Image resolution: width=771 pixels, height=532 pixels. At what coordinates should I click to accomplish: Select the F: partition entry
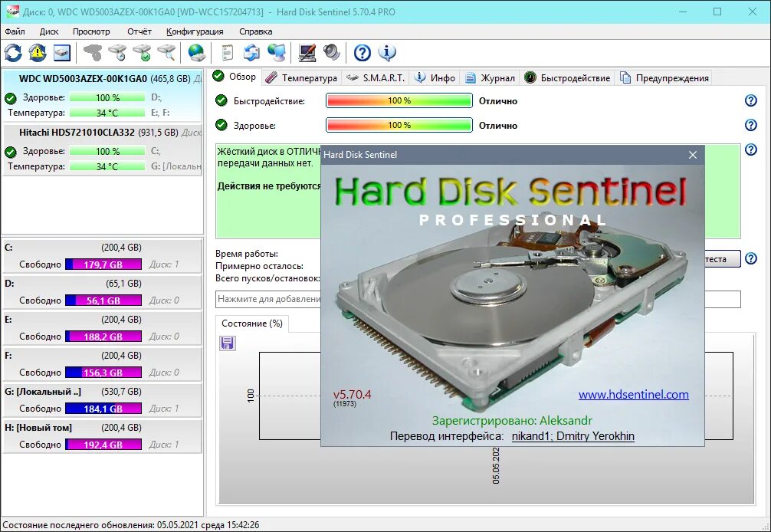(x=102, y=364)
